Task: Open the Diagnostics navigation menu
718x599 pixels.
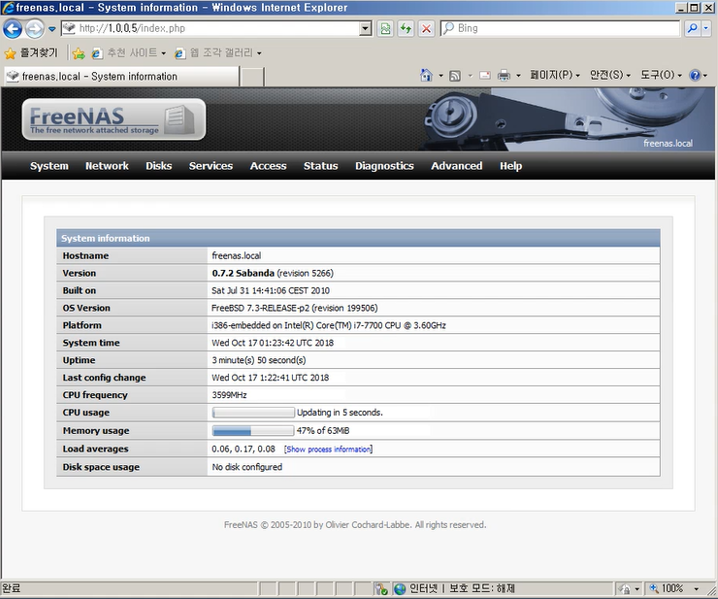Action: click(x=384, y=166)
